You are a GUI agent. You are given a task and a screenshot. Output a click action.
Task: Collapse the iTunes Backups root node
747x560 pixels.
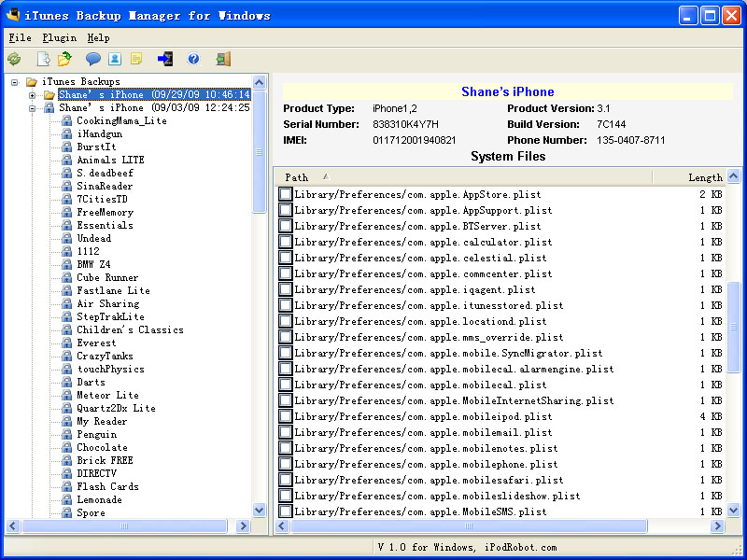(15, 82)
